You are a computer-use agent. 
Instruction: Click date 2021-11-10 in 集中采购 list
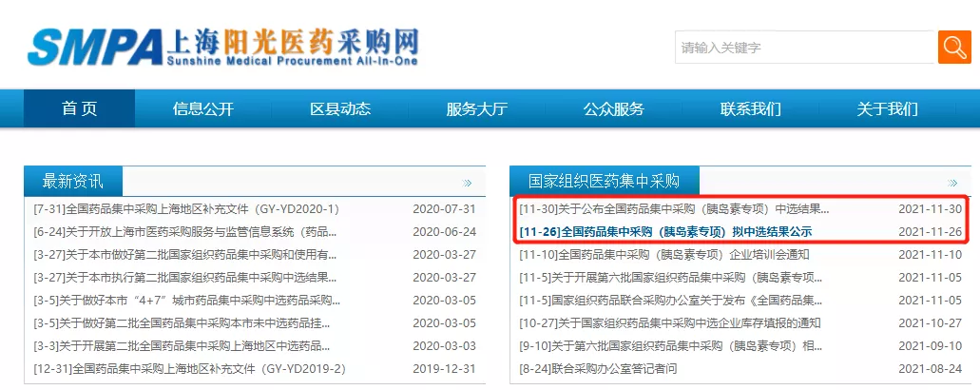pos(930,254)
